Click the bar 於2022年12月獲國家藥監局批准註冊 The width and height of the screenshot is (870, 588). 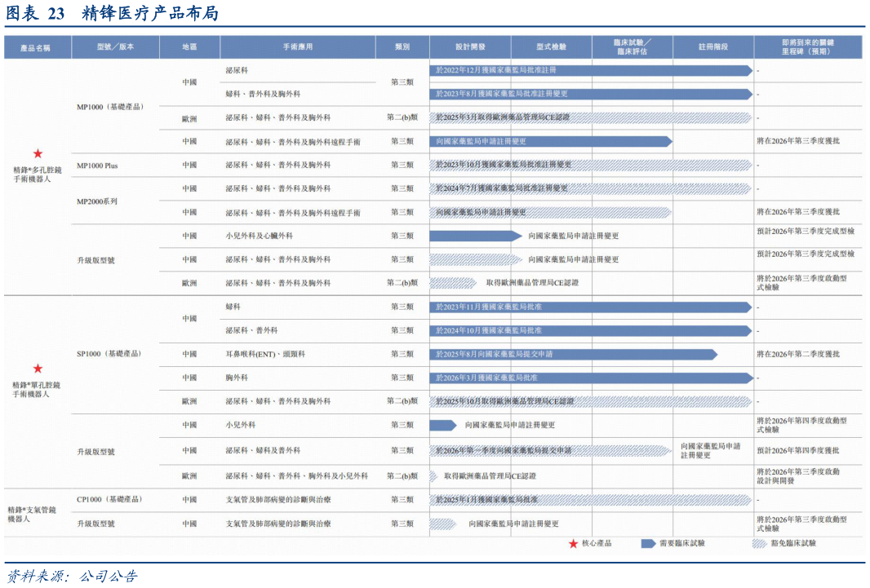pyautogui.click(x=591, y=70)
